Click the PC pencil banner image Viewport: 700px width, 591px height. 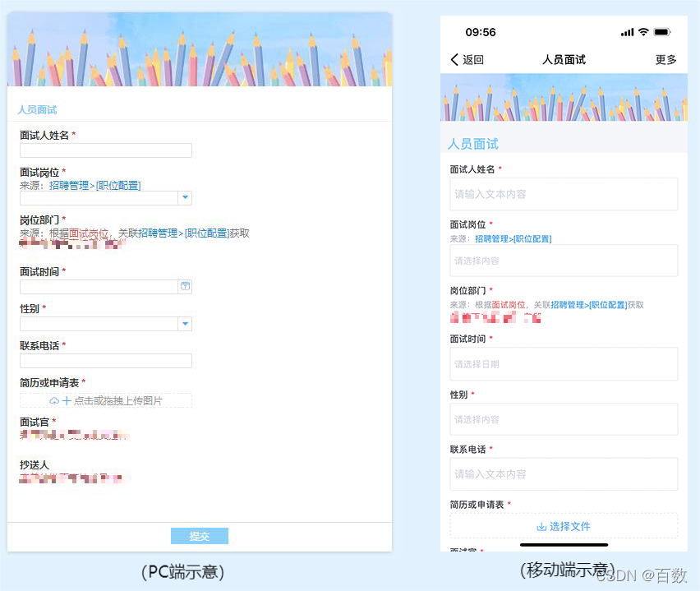200,49
